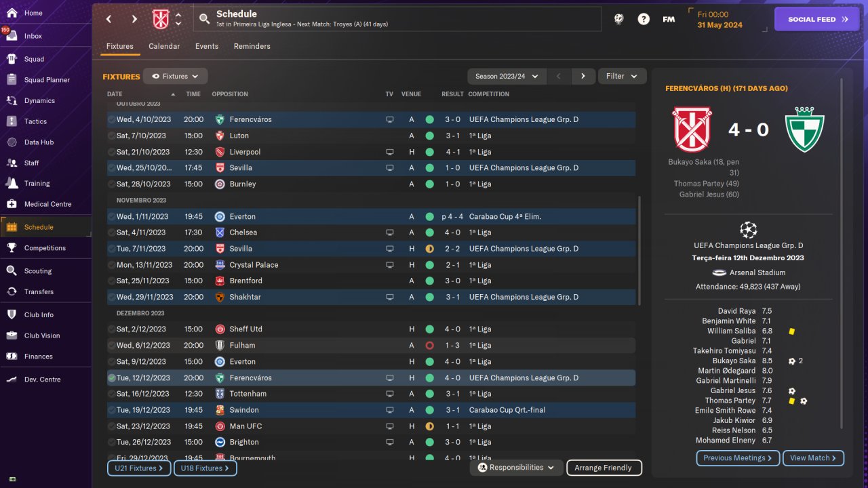Click the FM logo icon
868x488 pixels.
[x=669, y=19]
